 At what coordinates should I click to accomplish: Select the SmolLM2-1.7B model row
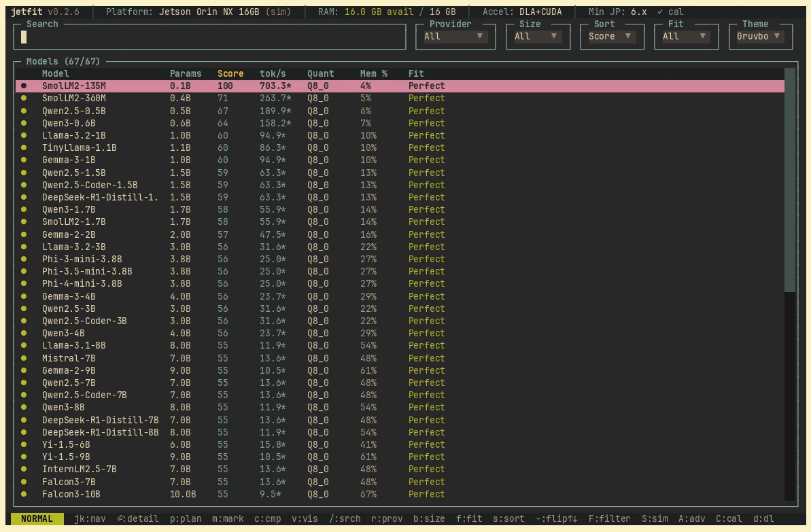point(400,221)
